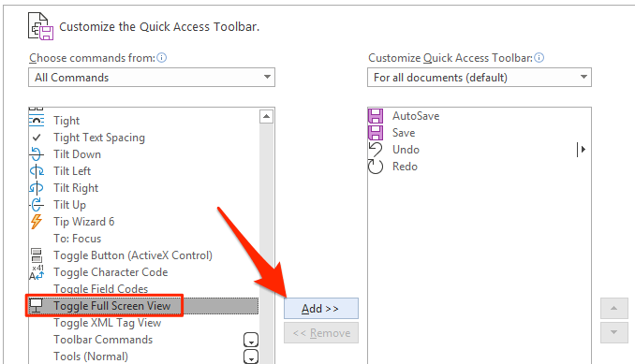The height and width of the screenshot is (364, 635).
Task: Click the commands list scroll-up arrow
Action: pos(266,116)
